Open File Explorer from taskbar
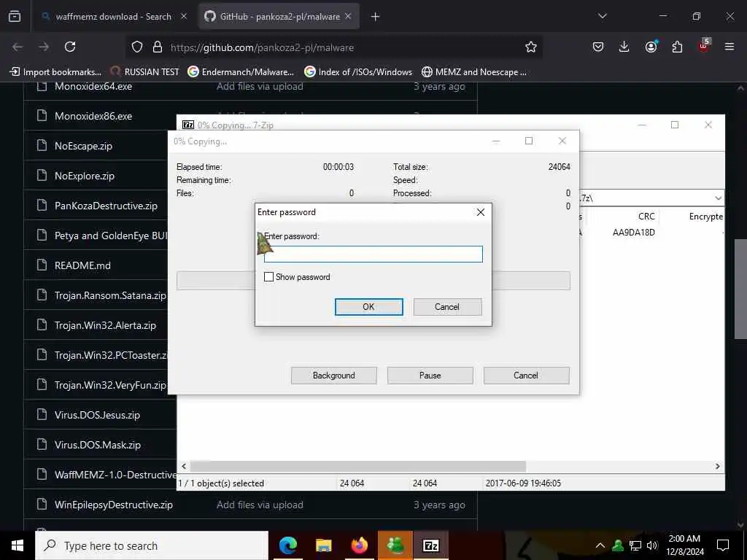Image resolution: width=747 pixels, height=560 pixels. (323, 545)
